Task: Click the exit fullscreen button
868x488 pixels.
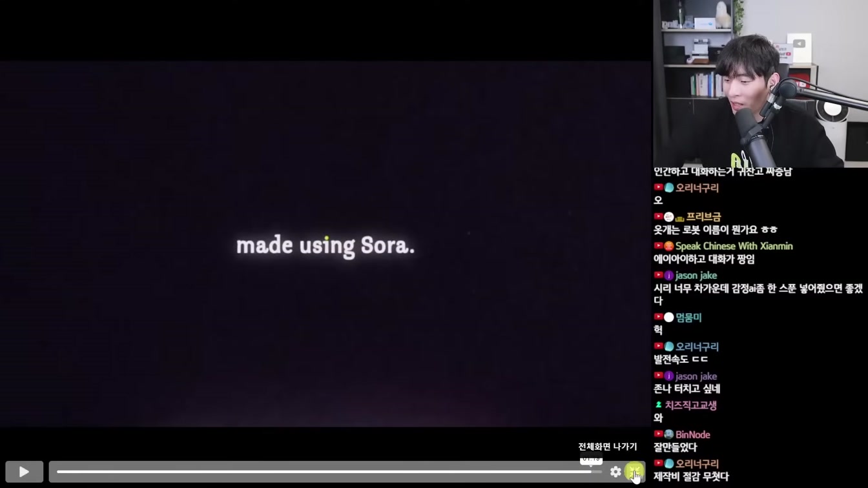Action: click(x=634, y=472)
